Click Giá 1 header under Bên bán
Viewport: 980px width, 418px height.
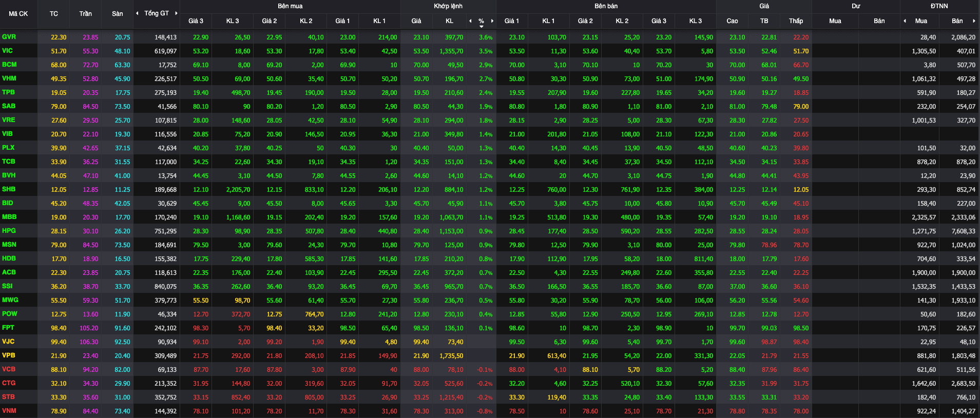coord(512,21)
